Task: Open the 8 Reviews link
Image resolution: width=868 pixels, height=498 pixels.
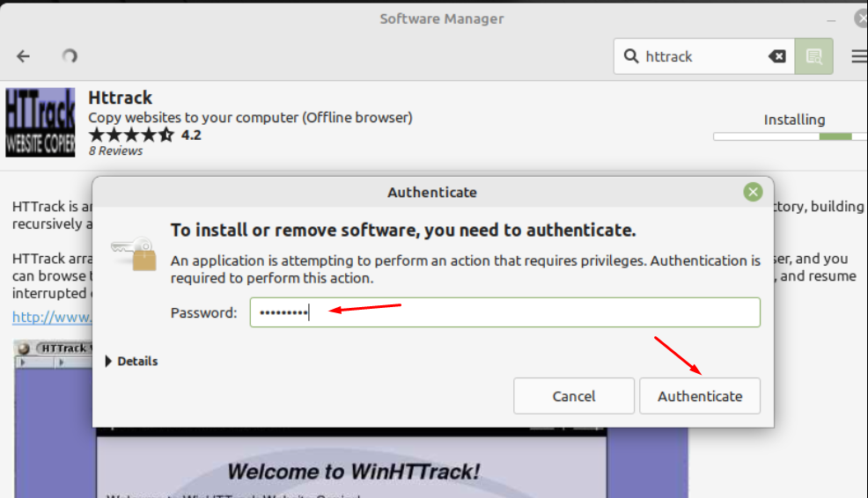Action: pos(115,150)
